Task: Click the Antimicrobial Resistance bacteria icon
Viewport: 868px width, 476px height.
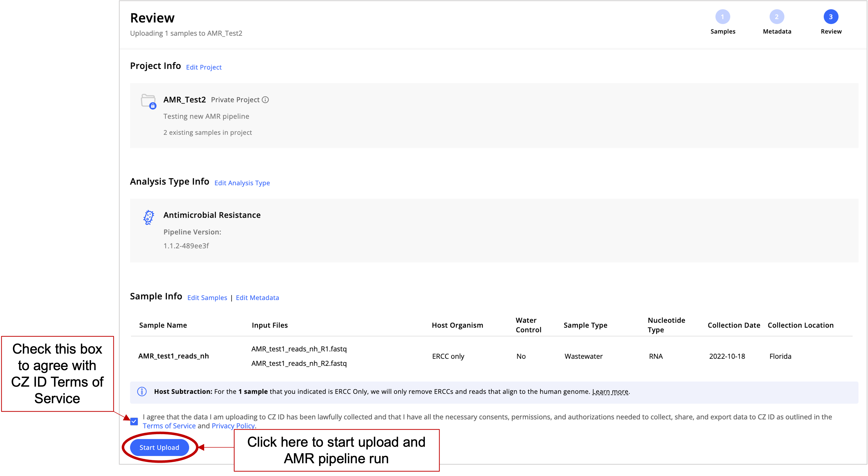Action: 148,217
